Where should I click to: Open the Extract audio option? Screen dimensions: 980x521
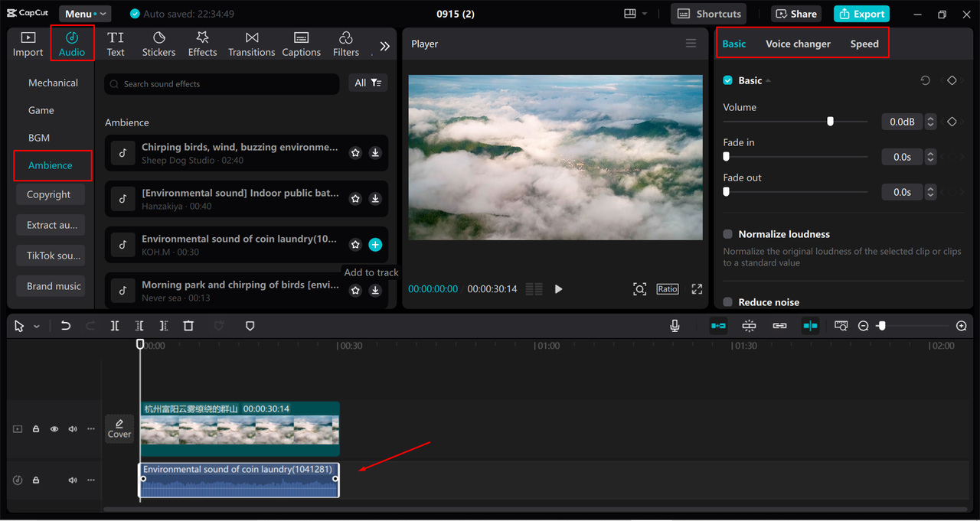click(x=49, y=225)
